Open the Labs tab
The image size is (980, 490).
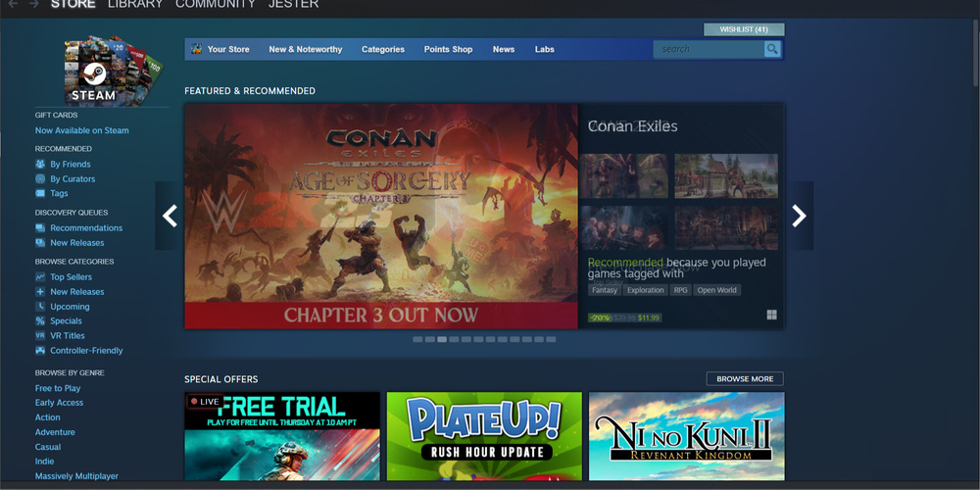click(544, 49)
